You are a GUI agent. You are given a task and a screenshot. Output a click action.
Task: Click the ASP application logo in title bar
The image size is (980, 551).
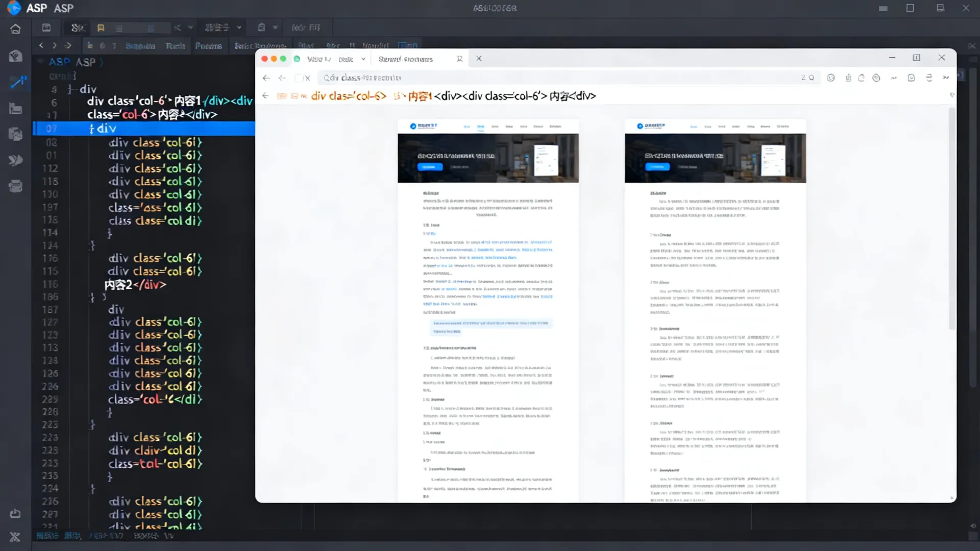tap(14, 8)
